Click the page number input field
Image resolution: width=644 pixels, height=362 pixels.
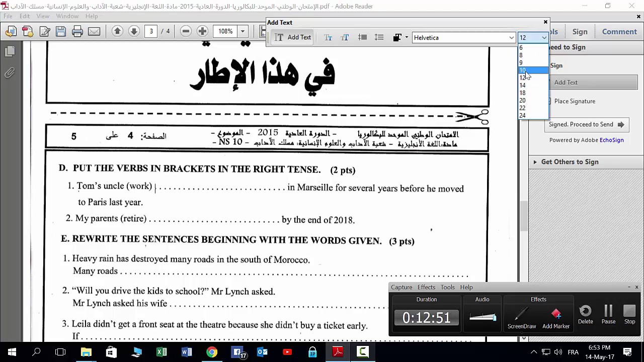pyautogui.click(x=151, y=31)
